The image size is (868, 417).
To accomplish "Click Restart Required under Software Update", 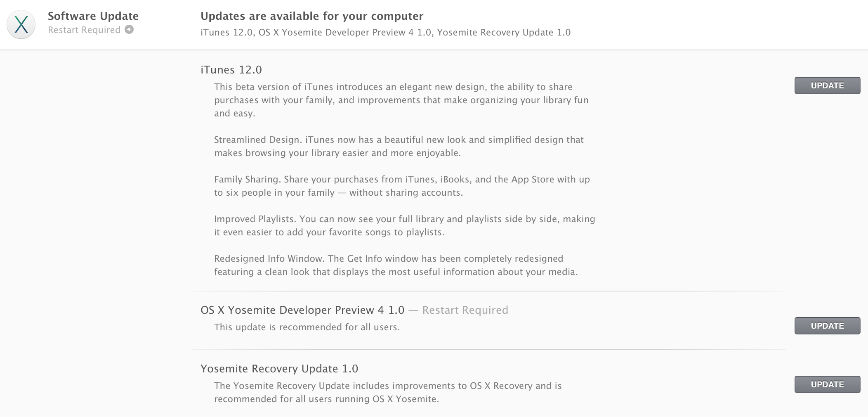I will pyautogui.click(x=84, y=30).
